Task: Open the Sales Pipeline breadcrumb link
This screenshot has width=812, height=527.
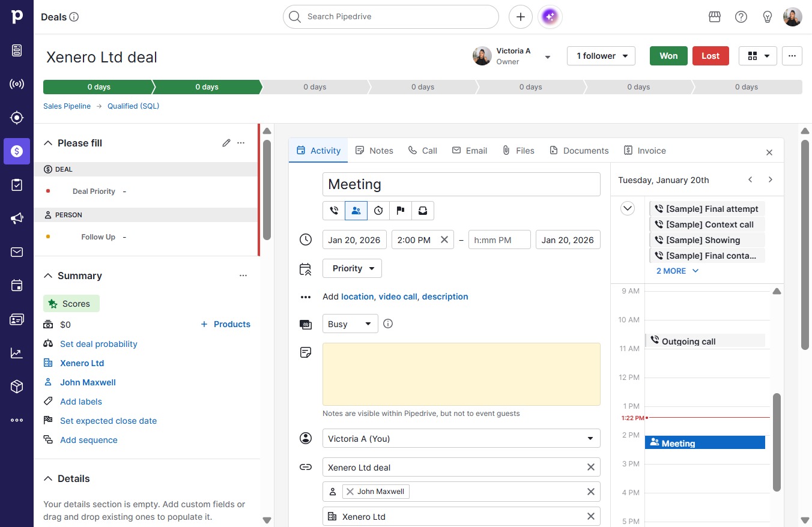Action: pyautogui.click(x=67, y=106)
